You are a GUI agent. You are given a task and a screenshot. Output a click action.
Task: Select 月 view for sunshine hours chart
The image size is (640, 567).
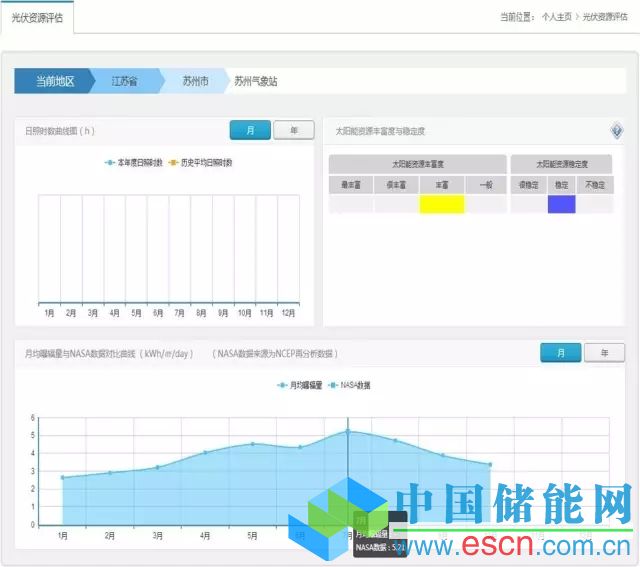pyautogui.click(x=250, y=130)
